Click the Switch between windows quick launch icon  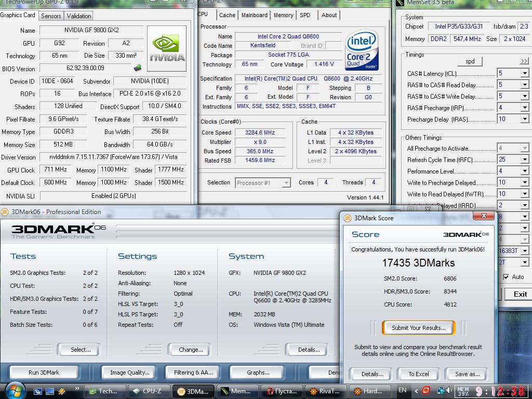(x=37, y=391)
